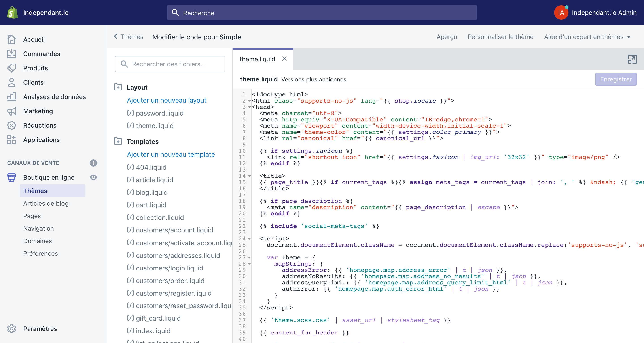Click the Layout folder icon
This screenshot has height=343, width=644.
click(118, 87)
